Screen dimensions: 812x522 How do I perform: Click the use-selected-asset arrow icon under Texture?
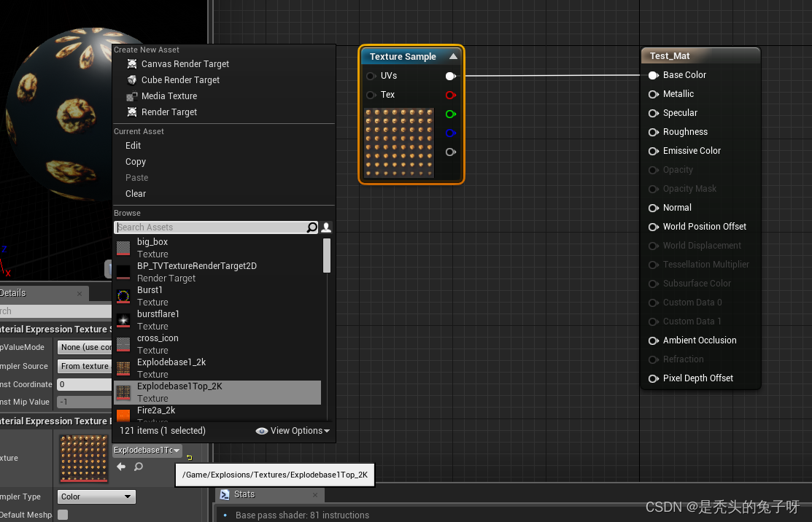point(121,465)
